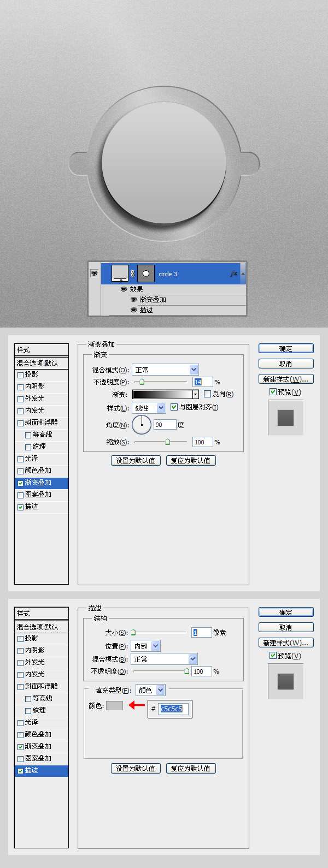Click the angle dial control

(142, 425)
